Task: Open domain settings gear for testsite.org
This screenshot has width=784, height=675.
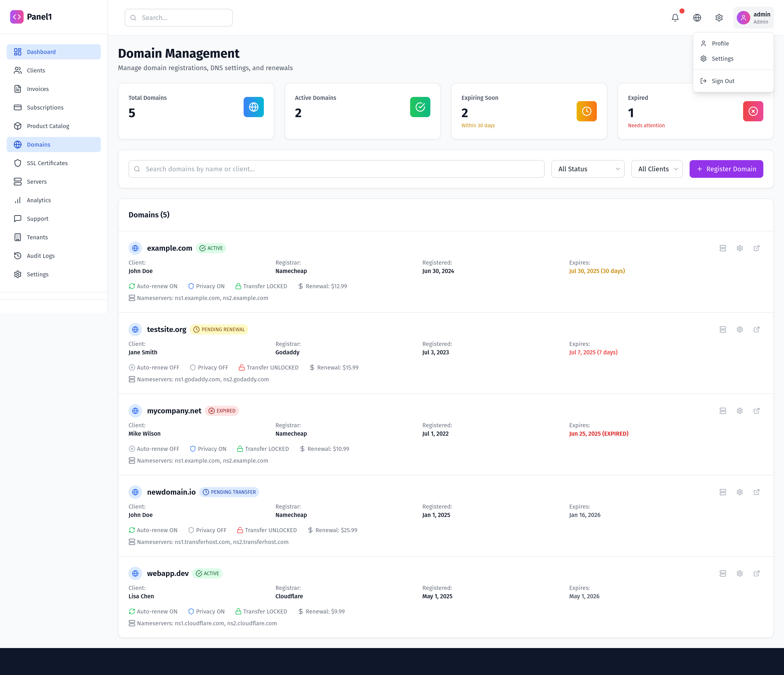Action: (x=740, y=329)
